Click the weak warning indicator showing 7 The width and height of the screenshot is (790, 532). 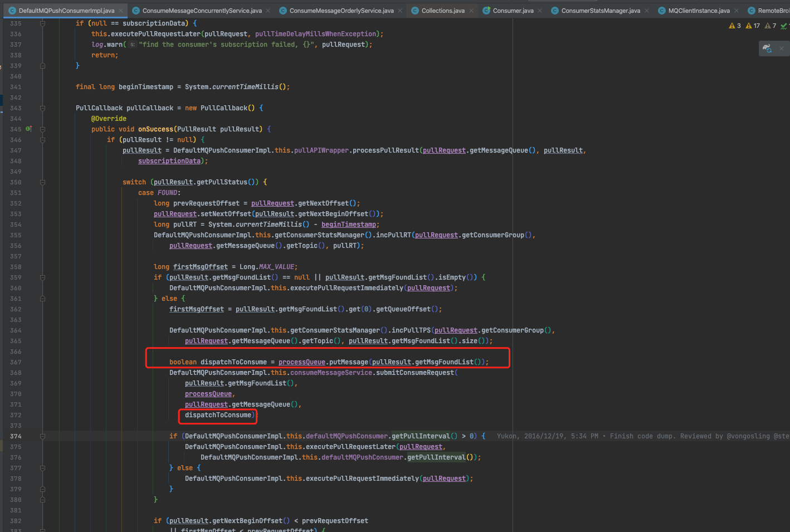point(771,26)
